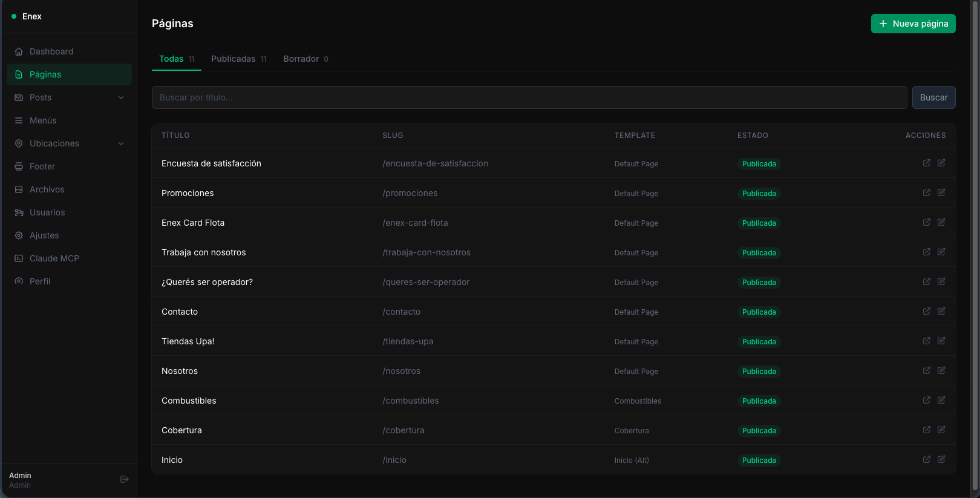Open external link icon for Inicio row
The image size is (980, 498).
tap(926, 459)
